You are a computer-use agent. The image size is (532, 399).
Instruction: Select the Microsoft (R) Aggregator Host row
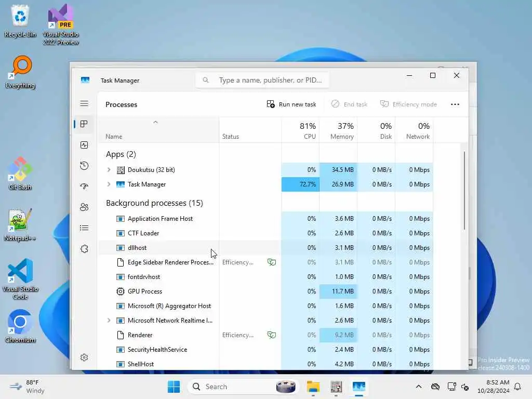click(x=265, y=305)
